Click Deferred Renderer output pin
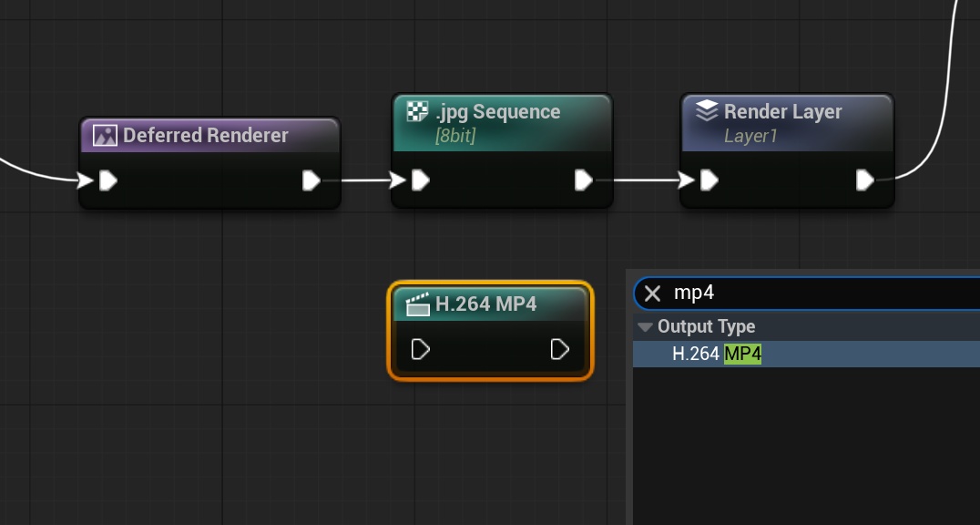Screen dimensions: 980x525 coord(311,180)
